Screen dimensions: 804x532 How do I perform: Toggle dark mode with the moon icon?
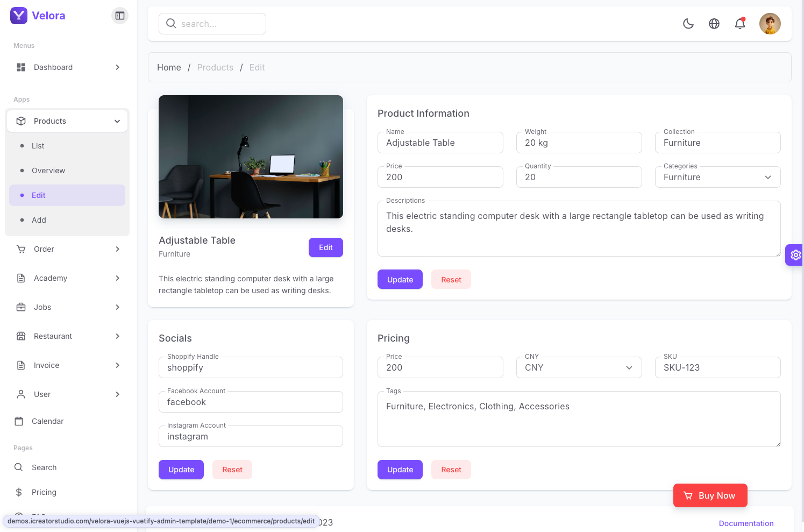pyautogui.click(x=688, y=24)
